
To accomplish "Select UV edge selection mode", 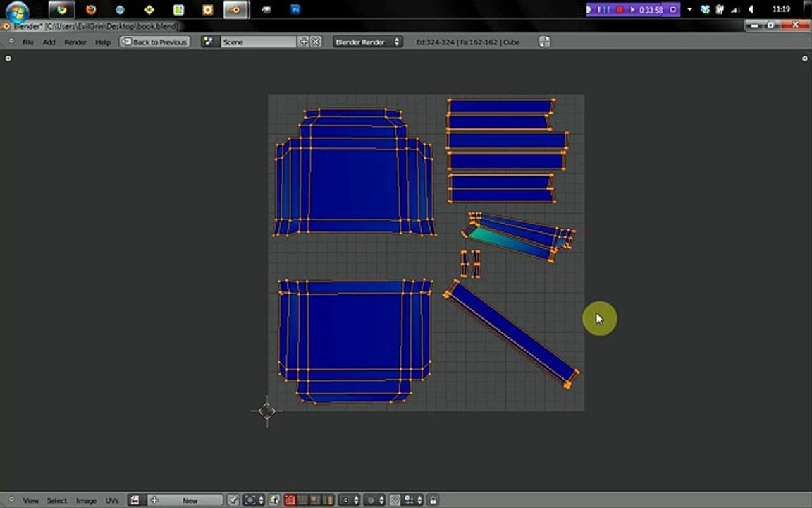I will click(302, 500).
